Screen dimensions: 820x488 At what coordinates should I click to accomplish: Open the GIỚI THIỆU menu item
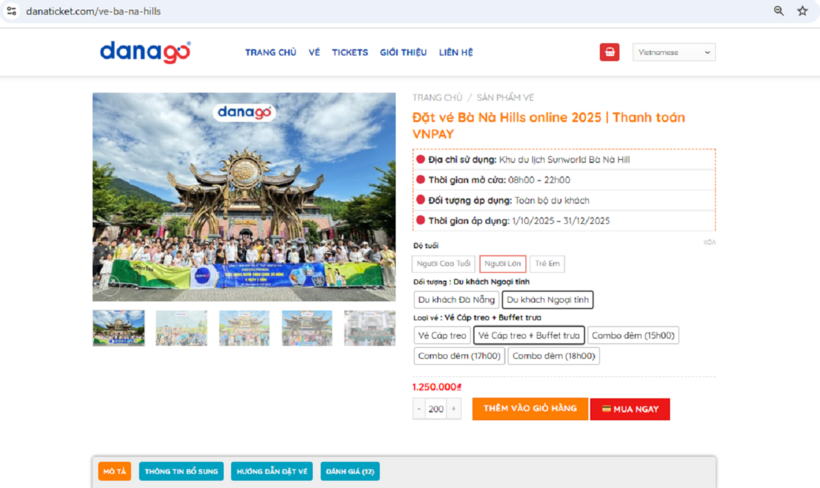tap(403, 52)
